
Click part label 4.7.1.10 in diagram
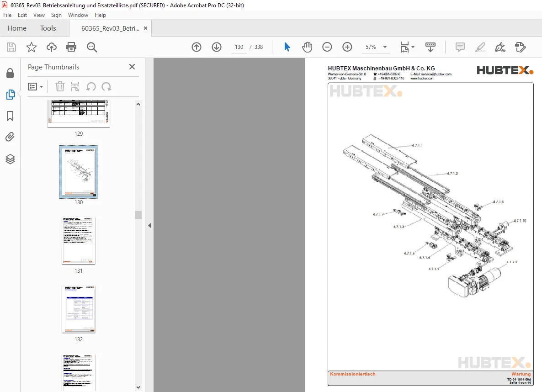coord(520,221)
